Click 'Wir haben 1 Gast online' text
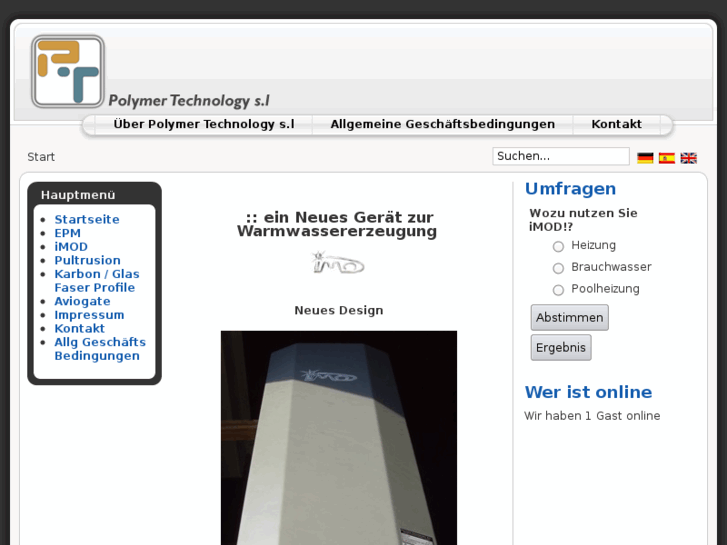 [592, 416]
